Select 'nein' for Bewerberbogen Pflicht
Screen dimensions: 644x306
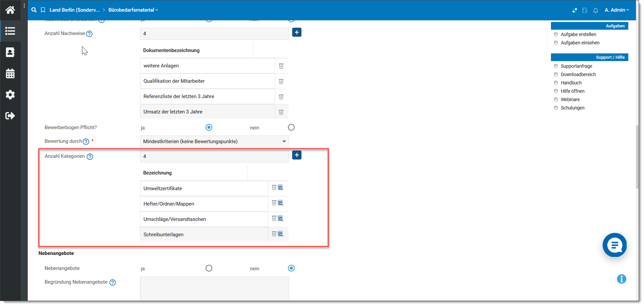(x=291, y=127)
